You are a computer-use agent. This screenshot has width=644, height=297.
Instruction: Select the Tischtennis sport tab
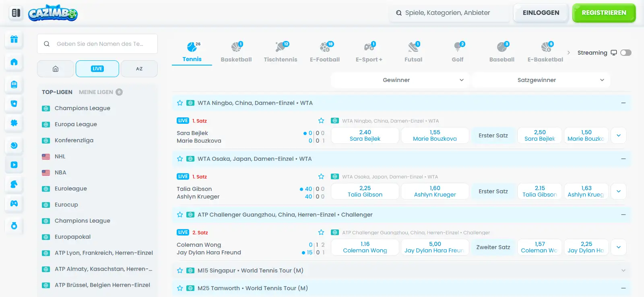(281, 52)
